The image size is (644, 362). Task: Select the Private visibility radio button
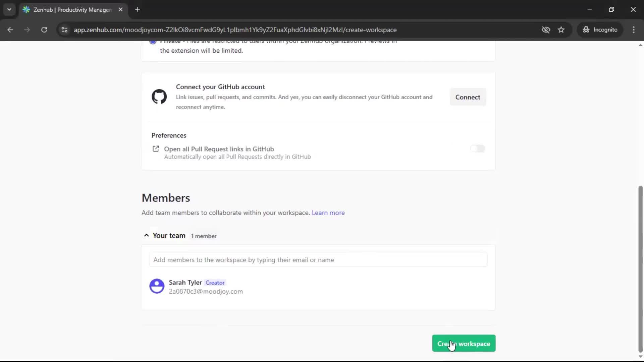153,41
